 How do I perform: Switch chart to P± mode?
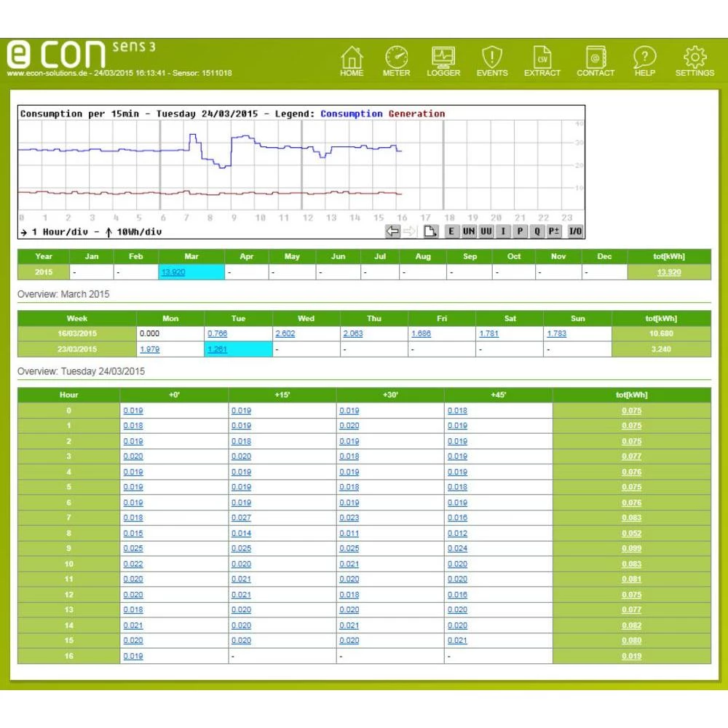point(555,232)
